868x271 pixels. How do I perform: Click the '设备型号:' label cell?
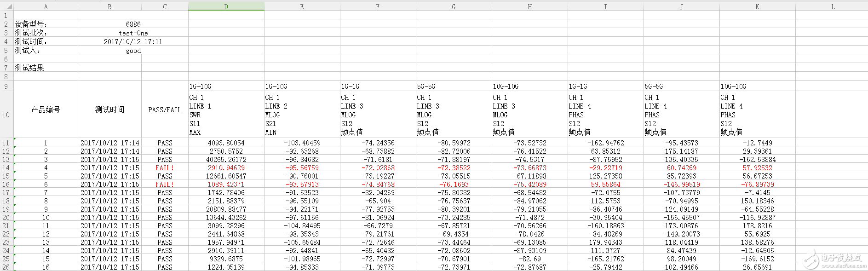click(46, 24)
